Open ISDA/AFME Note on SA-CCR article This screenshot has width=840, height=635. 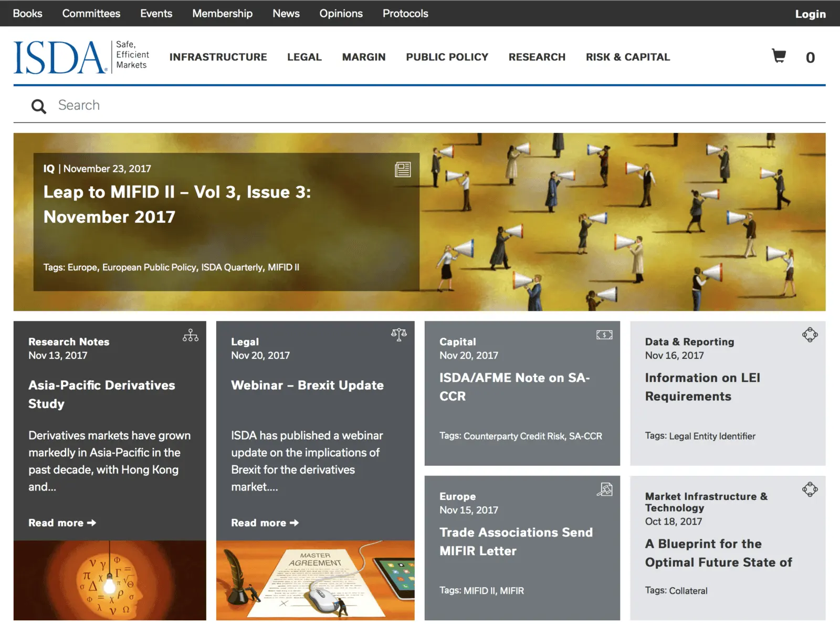(514, 387)
